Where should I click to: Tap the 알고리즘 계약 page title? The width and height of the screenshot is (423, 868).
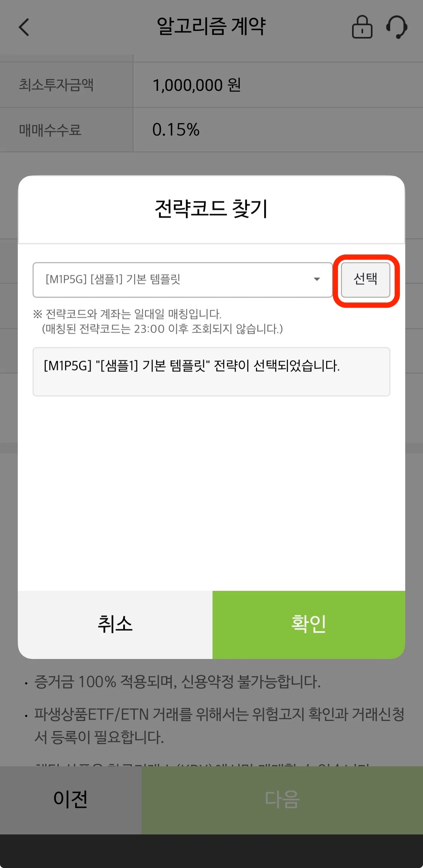pos(211,26)
